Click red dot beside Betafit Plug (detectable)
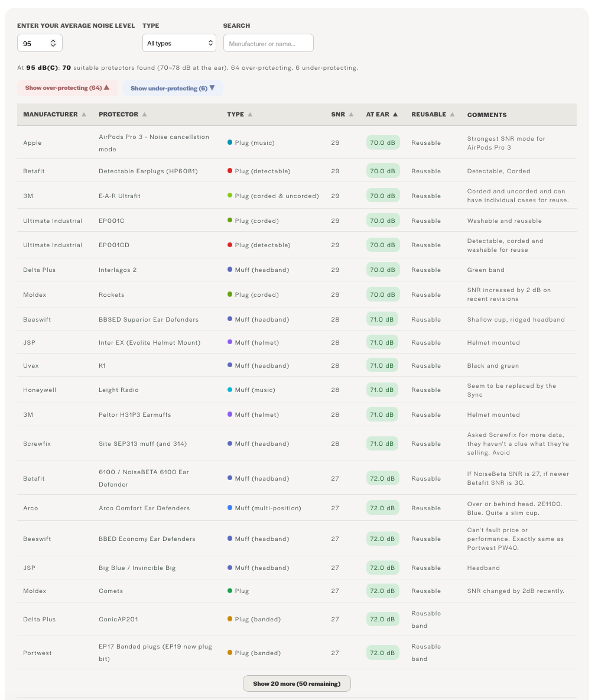Viewport: 598px width, 700px height. tap(230, 170)
